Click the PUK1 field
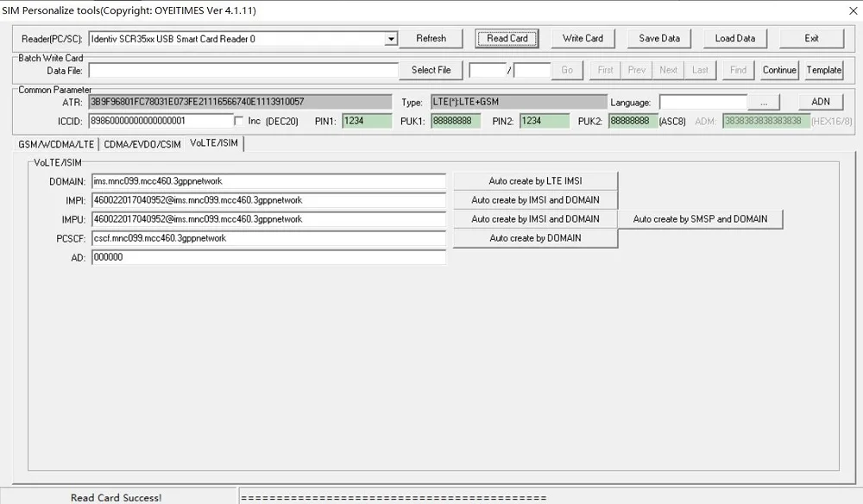The height and width of the screenshot is (504, 863). coord(456,121)
